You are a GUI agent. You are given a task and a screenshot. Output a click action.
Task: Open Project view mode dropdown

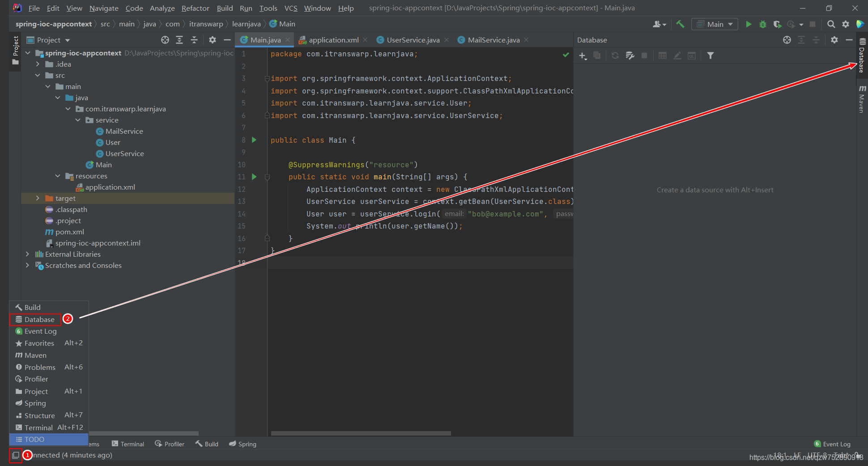pos(48,40)
